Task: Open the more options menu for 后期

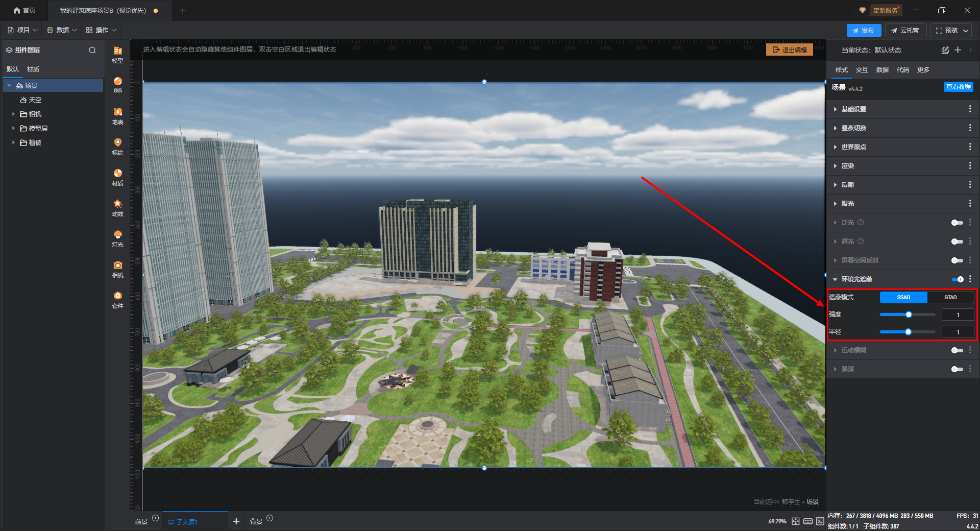Action: coord(970,185)
